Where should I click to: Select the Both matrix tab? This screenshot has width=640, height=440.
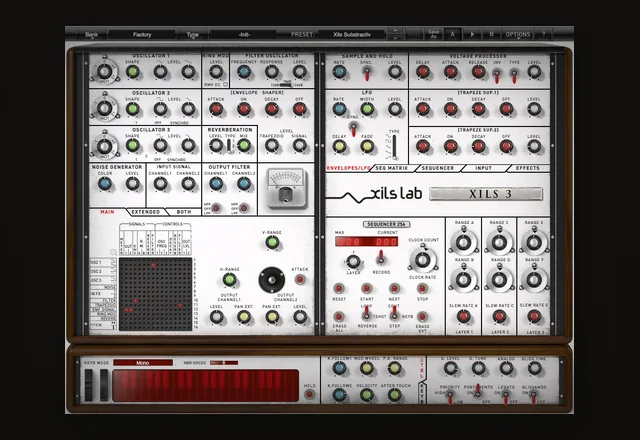click(x=184, y=212)
